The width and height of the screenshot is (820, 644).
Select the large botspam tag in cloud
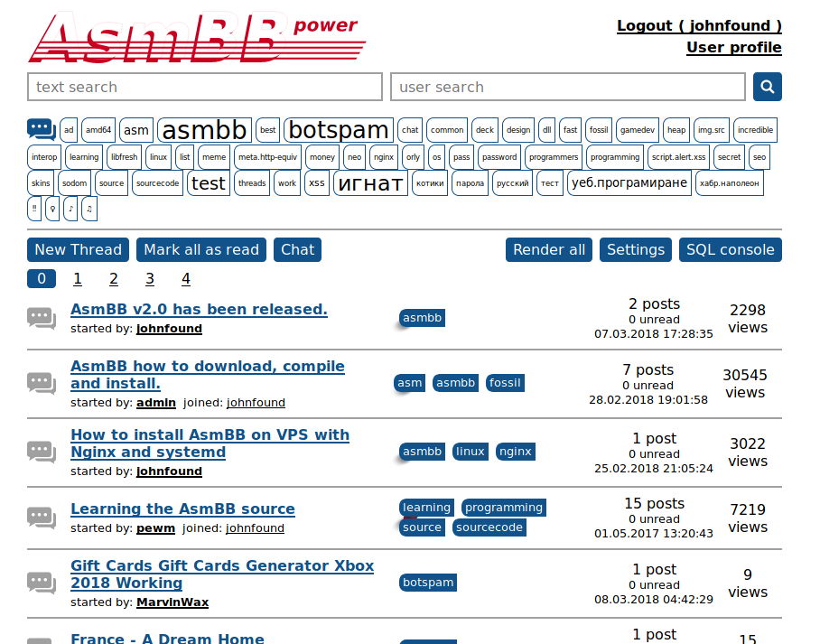tap(339, 130)
